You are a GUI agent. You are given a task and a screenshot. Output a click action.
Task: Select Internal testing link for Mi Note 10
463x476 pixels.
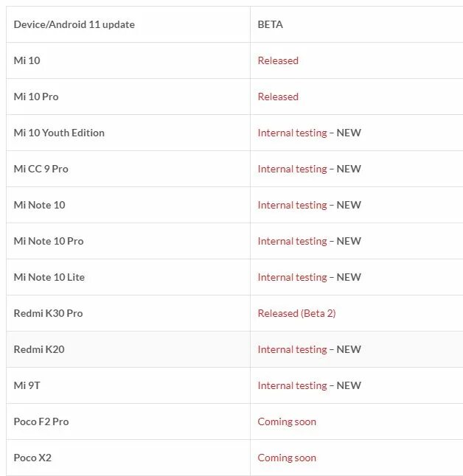coord(292,205)
